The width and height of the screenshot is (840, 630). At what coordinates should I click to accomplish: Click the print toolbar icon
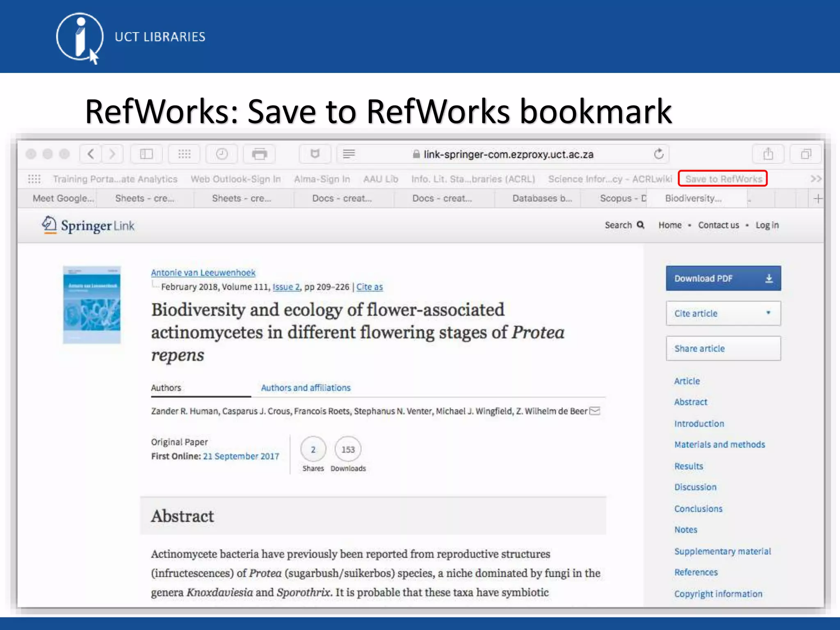click(259, 154)
